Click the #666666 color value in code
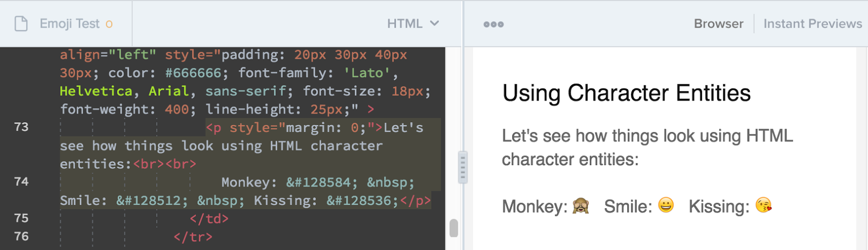 (193, 73)
